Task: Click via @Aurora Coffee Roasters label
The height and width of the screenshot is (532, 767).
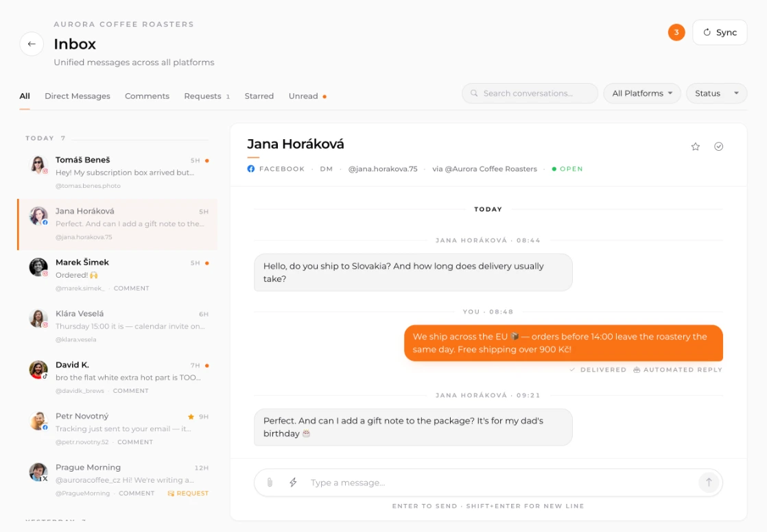Action: tap(484, 169)
